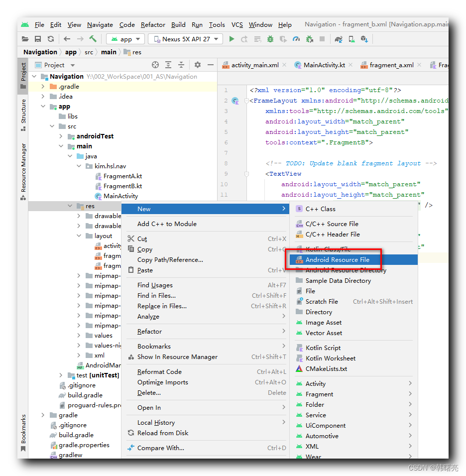
Task: Click the Build hammer icon in toolbar
Action: coord(93,39)
